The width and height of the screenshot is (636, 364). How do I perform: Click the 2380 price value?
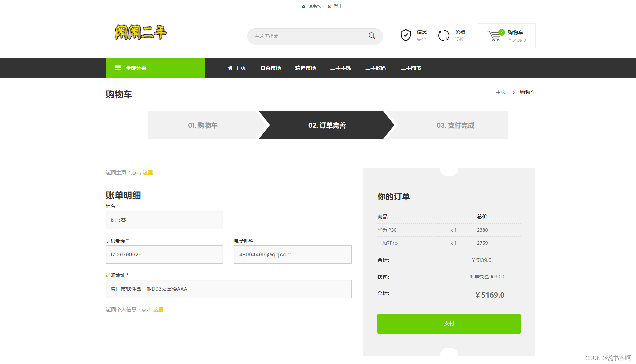(x=482, y=230)
